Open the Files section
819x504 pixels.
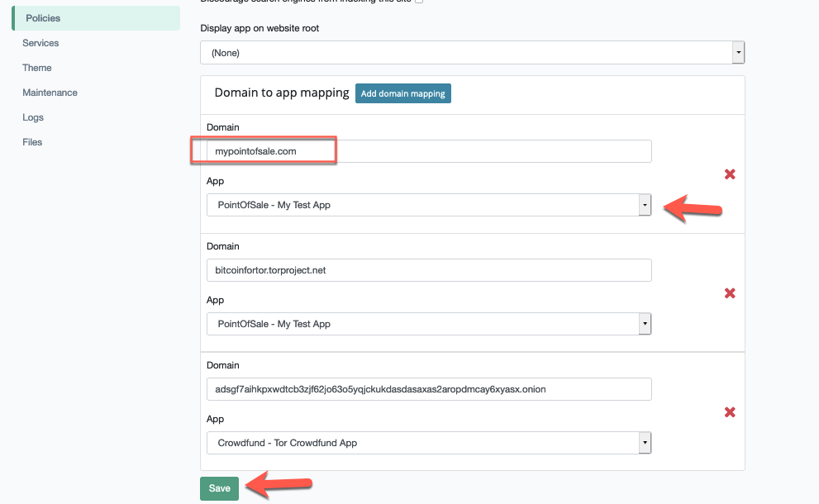(32, 142)
